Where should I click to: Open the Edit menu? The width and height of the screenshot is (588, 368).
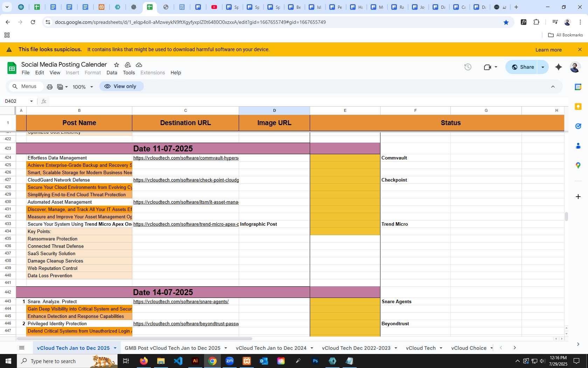tap(40, 73)
